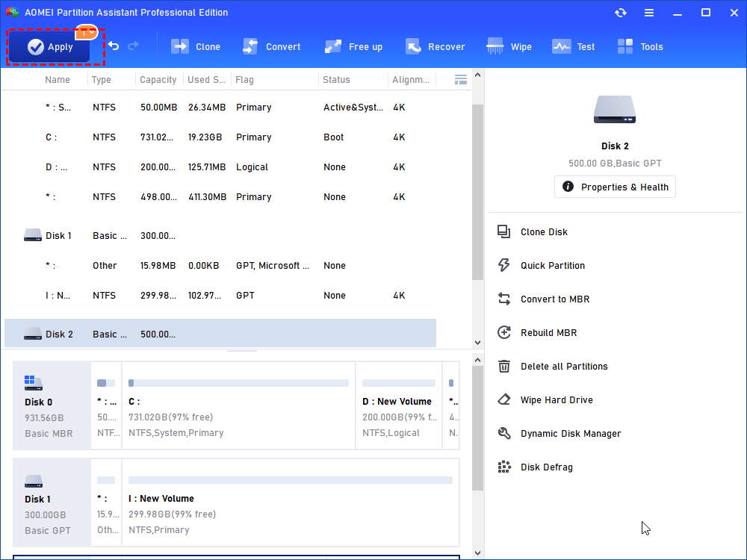
Task: Sort by Name column header
Action: pos(58,80)
